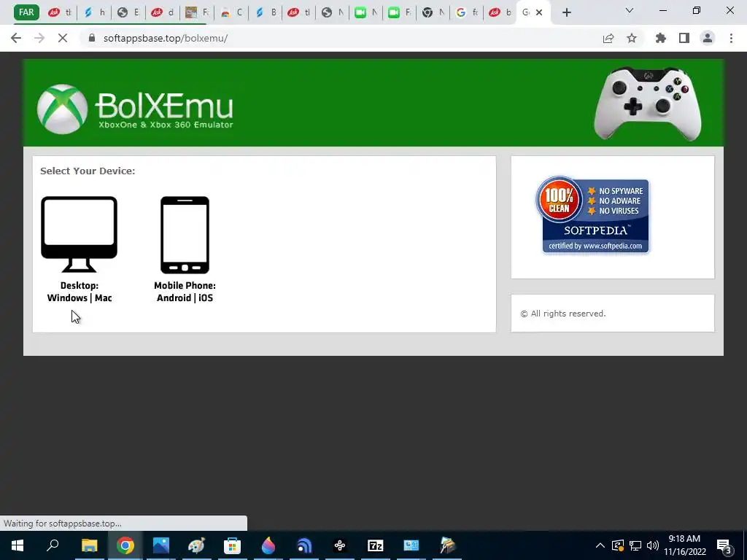The height and width of the screenshot is (560, 747).
Task: Switch to the green camera tab labeled N
Action: click(368, 12)
